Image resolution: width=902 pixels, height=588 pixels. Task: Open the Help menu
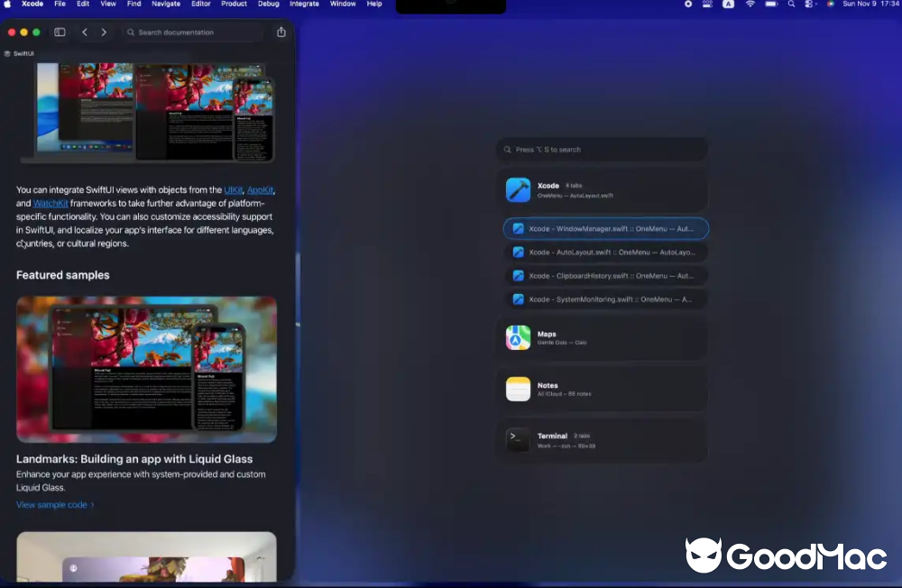tap(374, 4)
